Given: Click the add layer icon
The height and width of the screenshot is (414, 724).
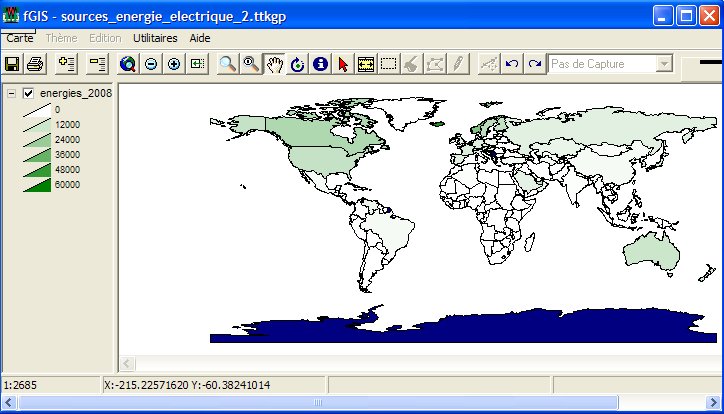Looking at the screenshot, I should coord(67,64).
